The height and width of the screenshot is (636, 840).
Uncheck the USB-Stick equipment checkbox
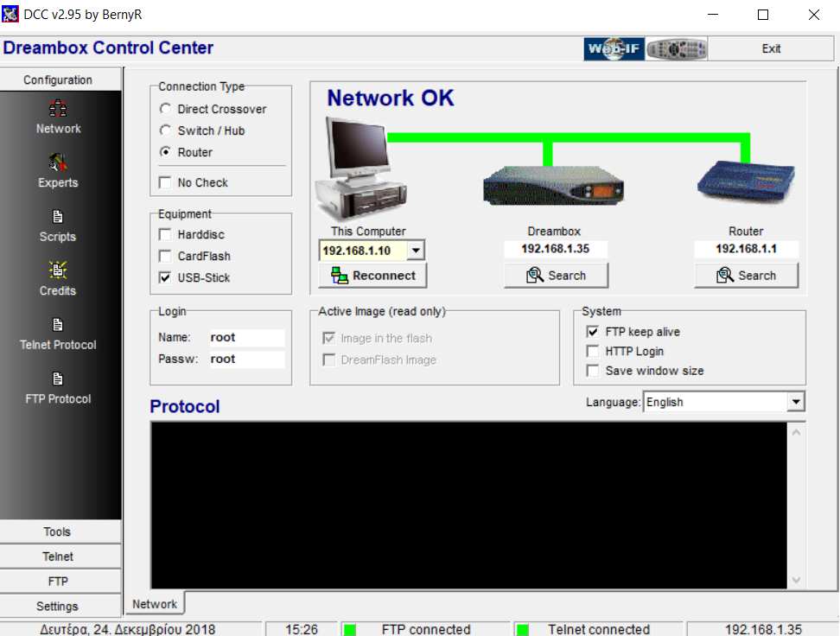165,277
